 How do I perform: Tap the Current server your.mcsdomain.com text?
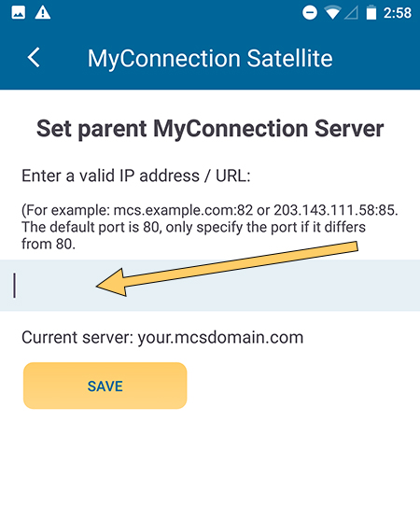(162, 338)
